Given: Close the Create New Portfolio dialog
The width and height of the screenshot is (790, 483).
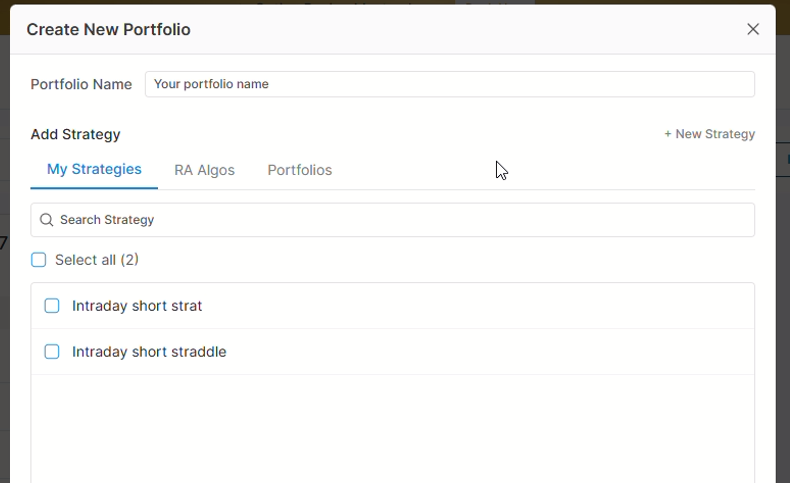Looking at the screenshot, I should coord(753,29).
